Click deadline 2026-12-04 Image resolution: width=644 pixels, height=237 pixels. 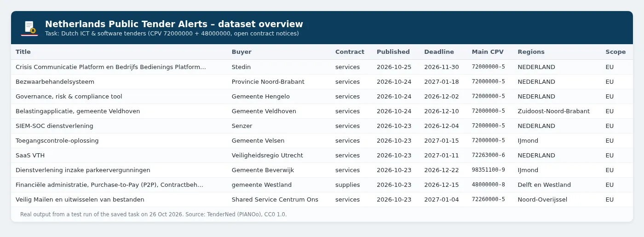442,126
